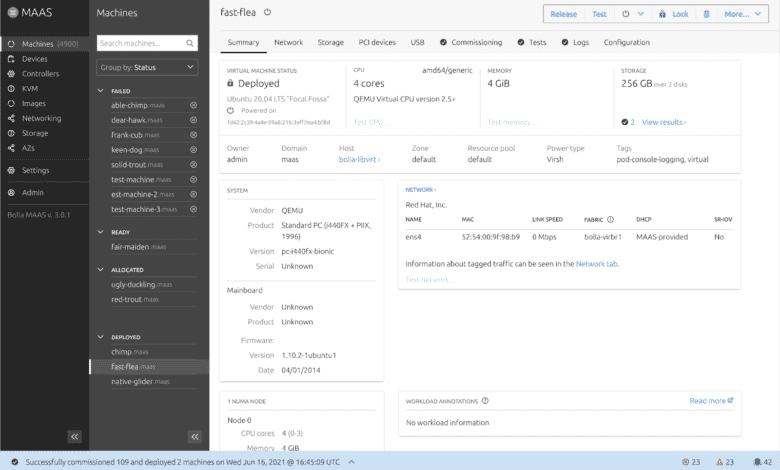Collapse the main navigation sidebar
This screenshot has width=780, height=470.
[x=75, y=437]
